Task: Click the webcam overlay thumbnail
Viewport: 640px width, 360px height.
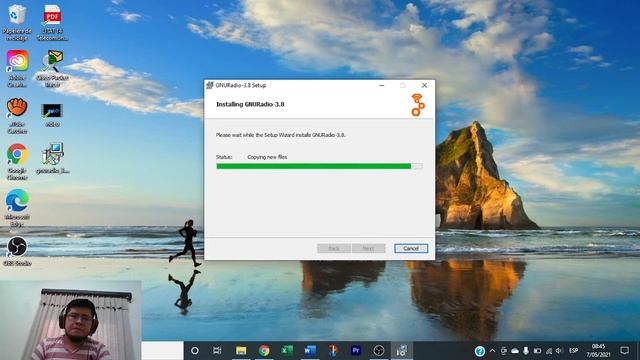Action: [x=71, y=320]
